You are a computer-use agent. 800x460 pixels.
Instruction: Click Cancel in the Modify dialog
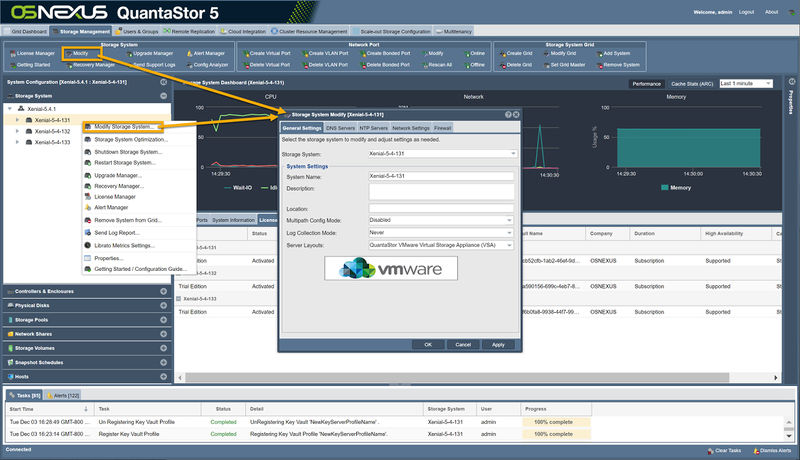tap(463, 345)
